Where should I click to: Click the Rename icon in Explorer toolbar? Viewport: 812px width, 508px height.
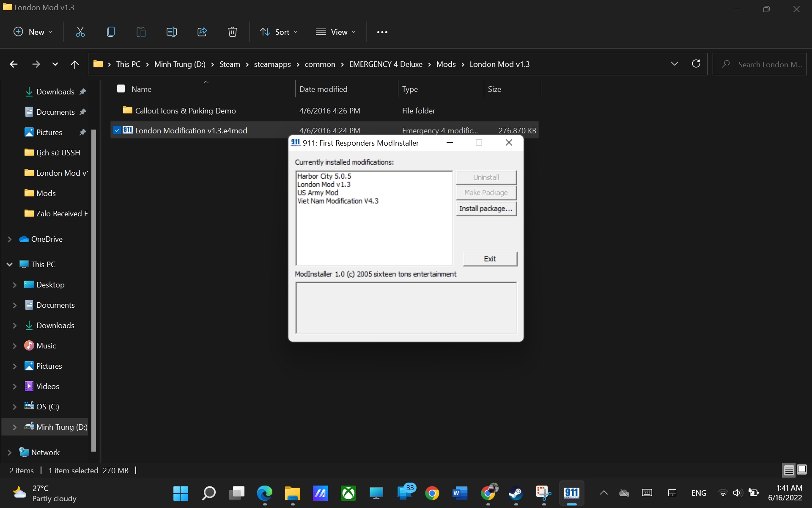coord(171,32)
